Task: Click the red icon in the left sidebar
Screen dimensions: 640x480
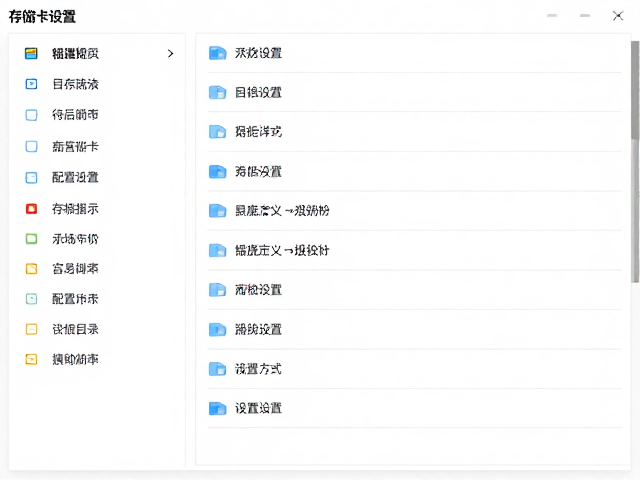Action: point(31,209)
